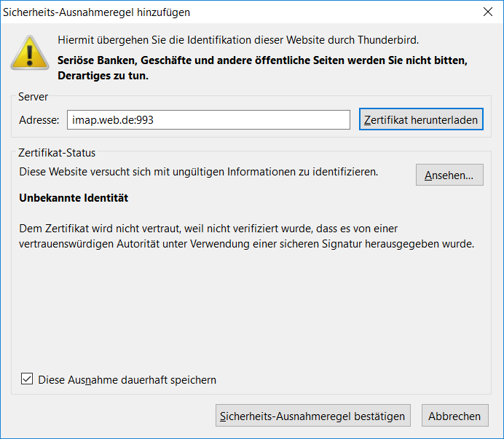
Task: Click the 'Diese Ausnahme dauerhaft speichern' label
Action: coord(127,380)
